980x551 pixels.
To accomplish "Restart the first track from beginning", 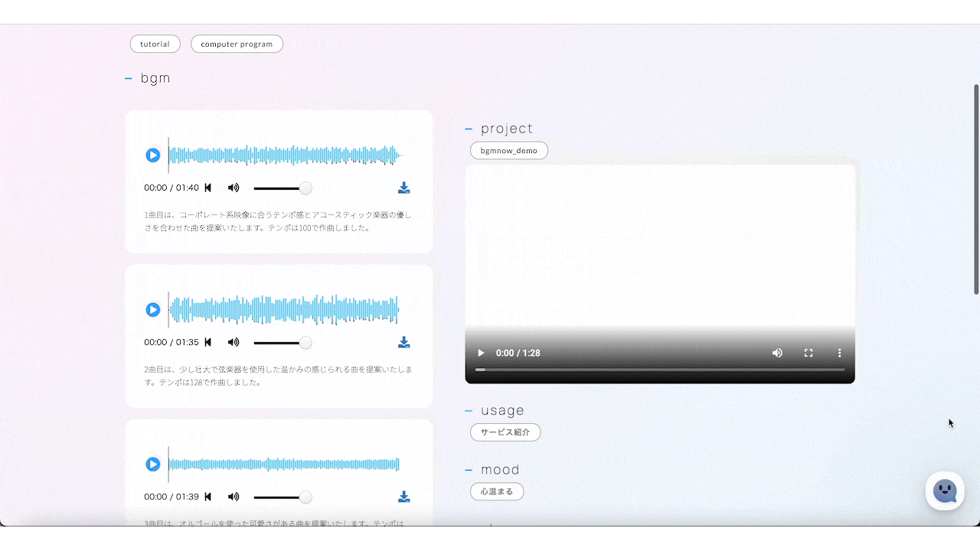I will tap(208, 188).
